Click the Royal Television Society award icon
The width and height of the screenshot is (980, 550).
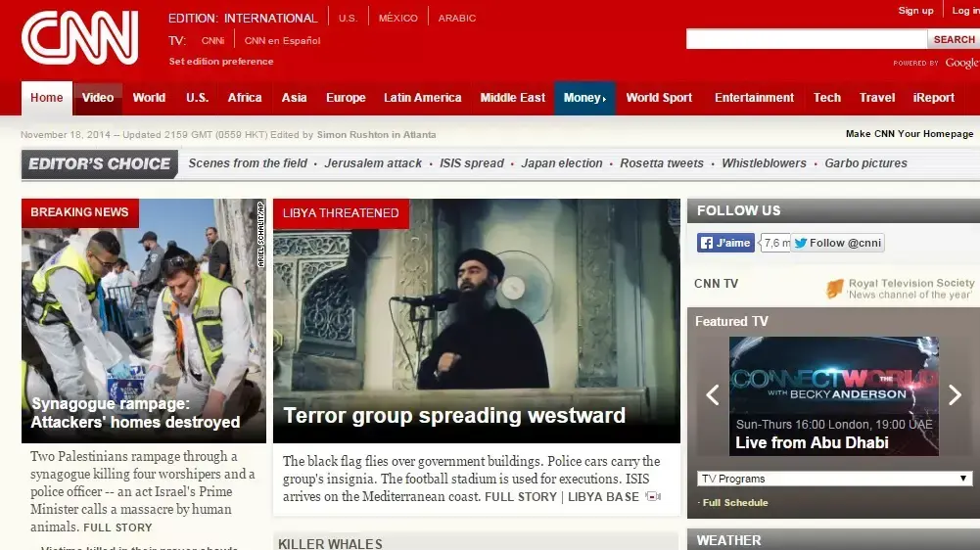[834, 289]
